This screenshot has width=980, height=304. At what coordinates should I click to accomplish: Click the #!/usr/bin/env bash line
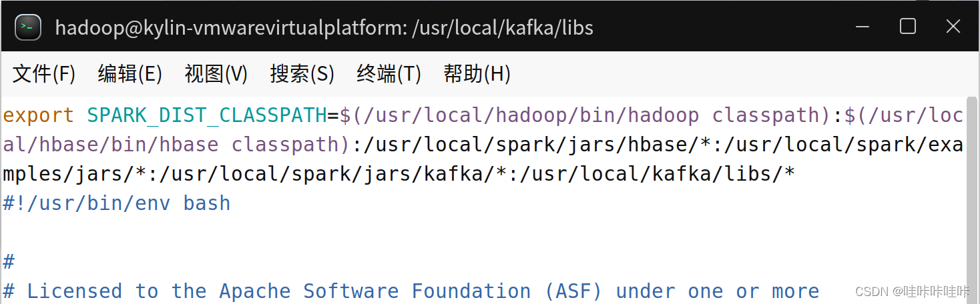(117, 203)
